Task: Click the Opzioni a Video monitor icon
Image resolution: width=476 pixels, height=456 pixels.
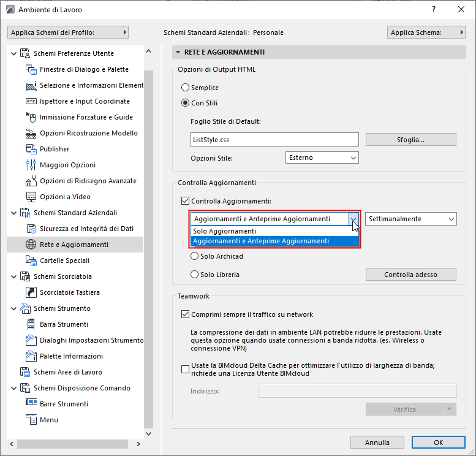Action: (x=31, y=197)
